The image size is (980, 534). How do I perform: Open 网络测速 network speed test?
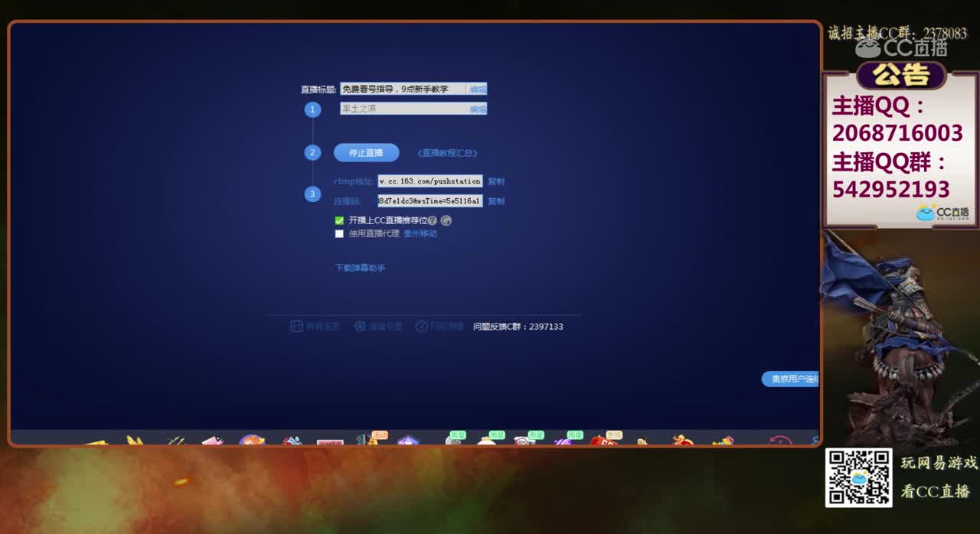439,327
